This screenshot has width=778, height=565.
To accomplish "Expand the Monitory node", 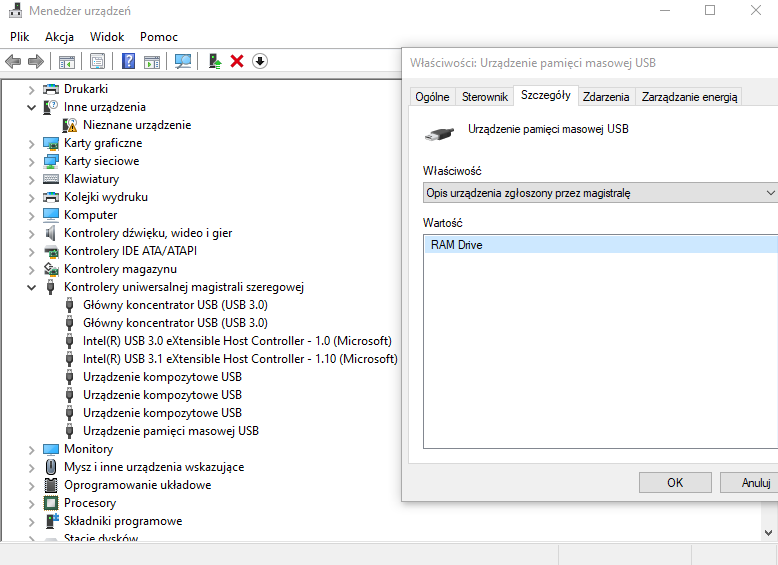I will coord(31,450).
